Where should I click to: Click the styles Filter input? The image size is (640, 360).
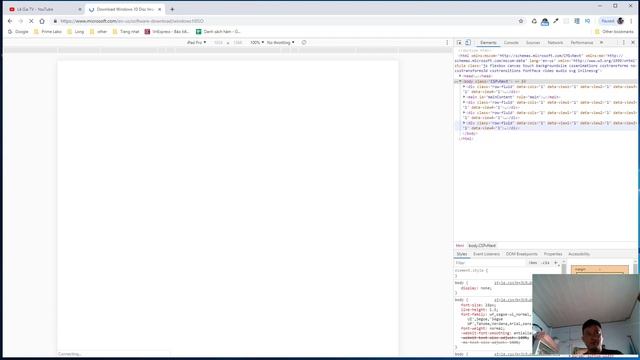(489, 263)
